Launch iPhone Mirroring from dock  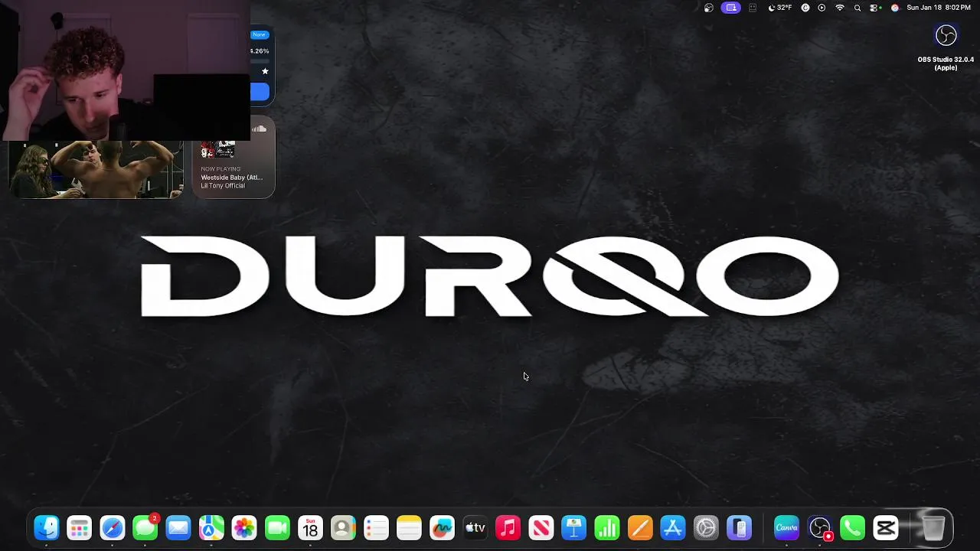[x=739, y=528]
